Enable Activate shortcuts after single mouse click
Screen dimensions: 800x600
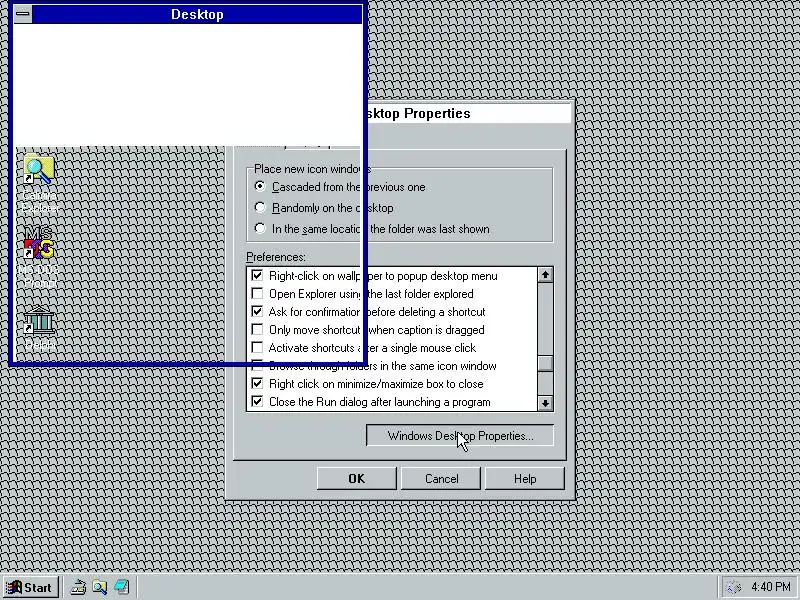point(363,348)
